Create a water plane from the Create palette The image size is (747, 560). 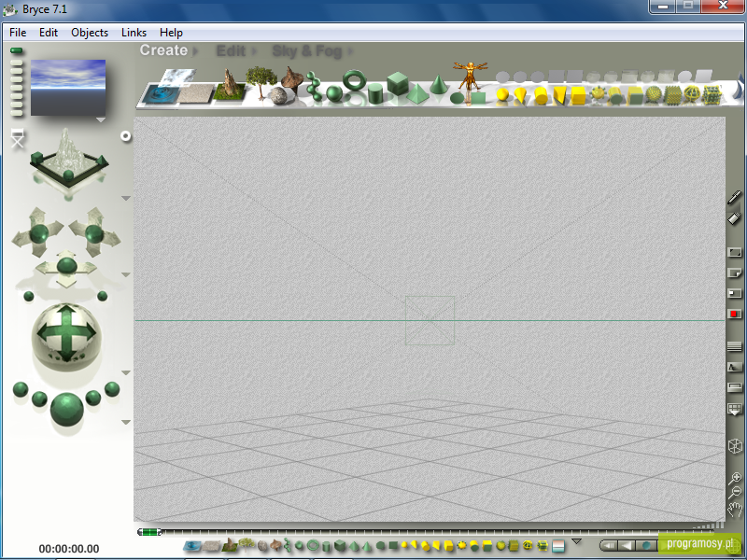159,94
